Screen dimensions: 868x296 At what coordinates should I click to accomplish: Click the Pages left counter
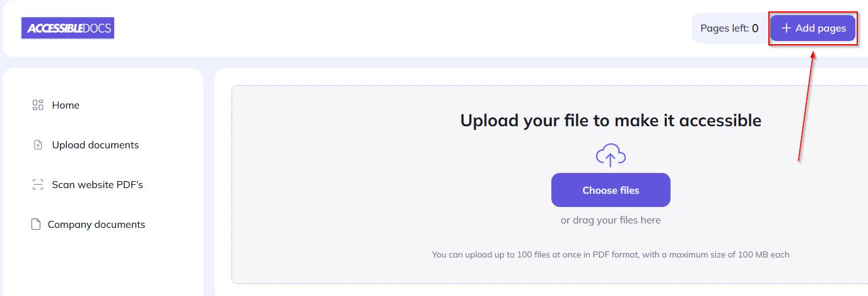tap(724, 28)
